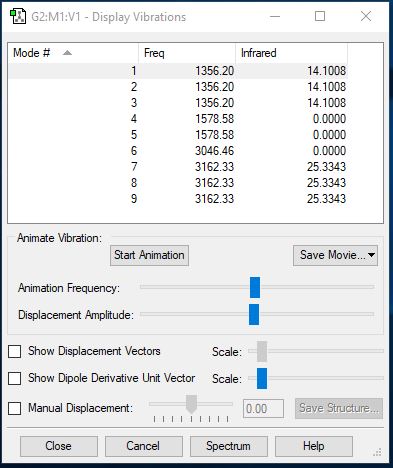Enable Show Displacement Vectors checkbox
393x468 pixels.
click(15, 351)
